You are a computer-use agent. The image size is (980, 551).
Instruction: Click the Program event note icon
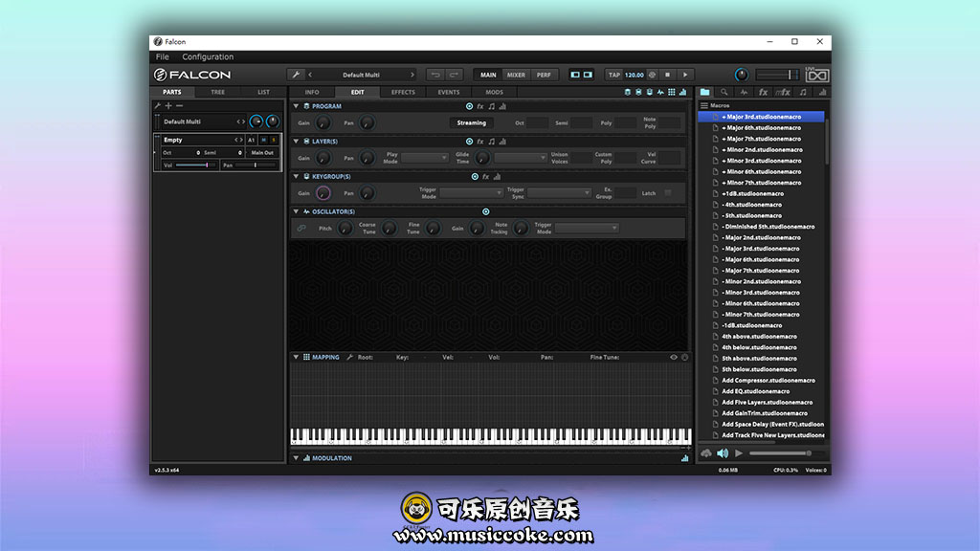tap(491, 107)
